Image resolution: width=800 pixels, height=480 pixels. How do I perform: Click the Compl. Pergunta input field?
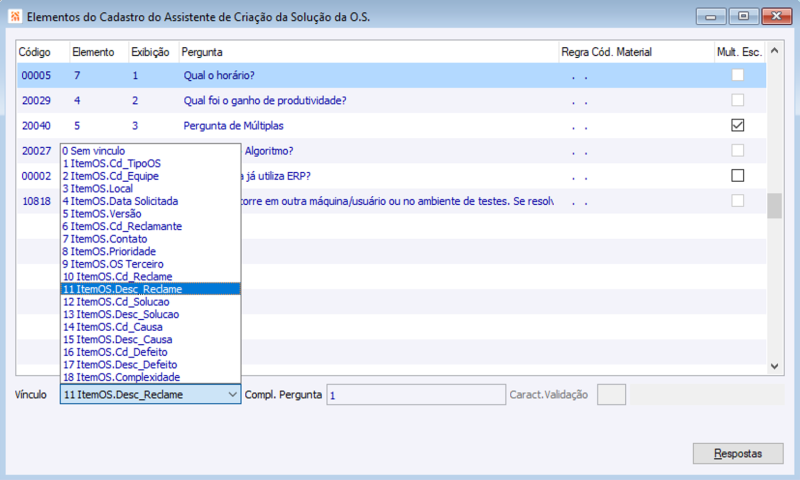click(416, 395)
